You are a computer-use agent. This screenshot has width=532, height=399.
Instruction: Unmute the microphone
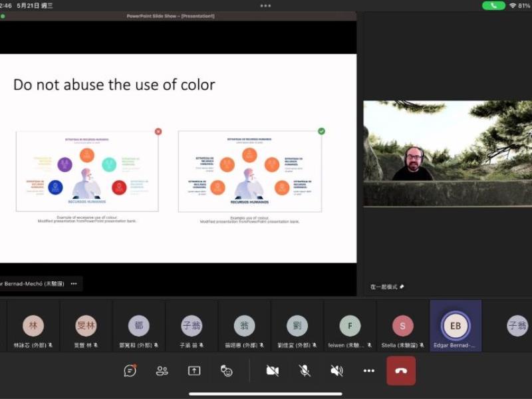click(305, 371)
